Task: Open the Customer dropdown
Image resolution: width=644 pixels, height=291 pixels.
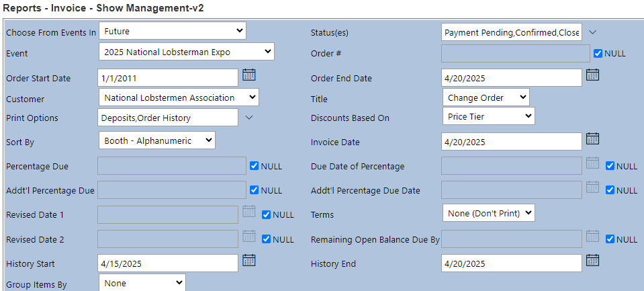Action: tap(178, 97)
